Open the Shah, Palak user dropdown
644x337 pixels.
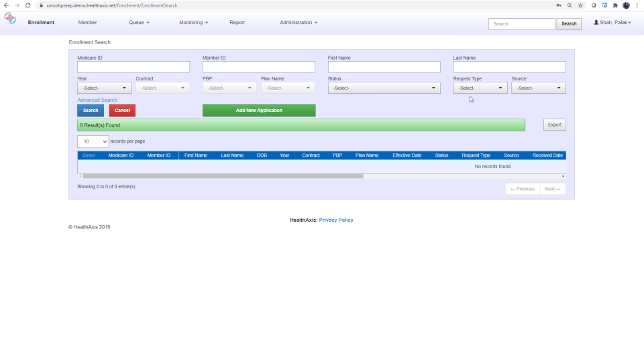(x=612, y=23)
